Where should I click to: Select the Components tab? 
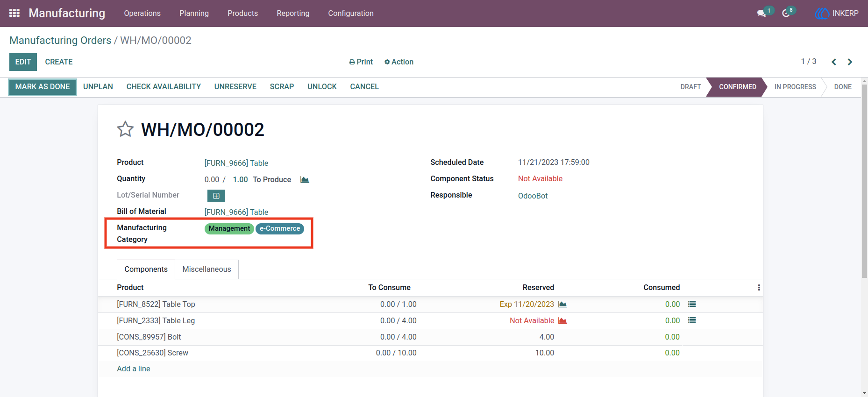tap(146, 269)
